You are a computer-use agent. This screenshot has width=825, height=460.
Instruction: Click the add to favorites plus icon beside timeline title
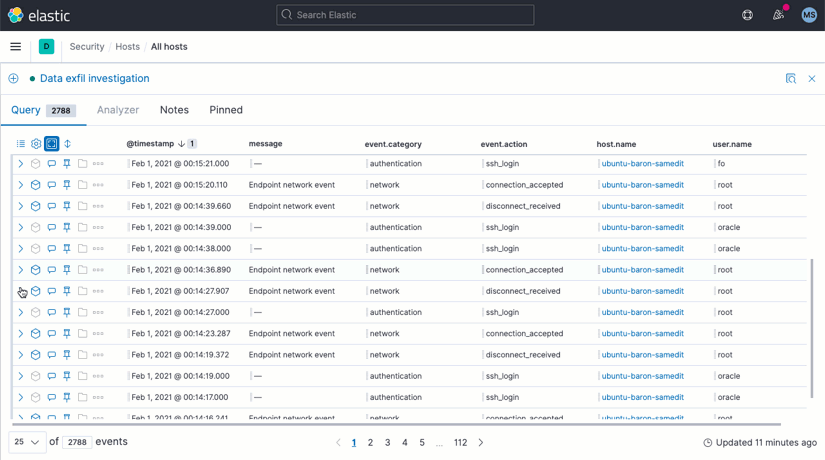coord(13,78)
